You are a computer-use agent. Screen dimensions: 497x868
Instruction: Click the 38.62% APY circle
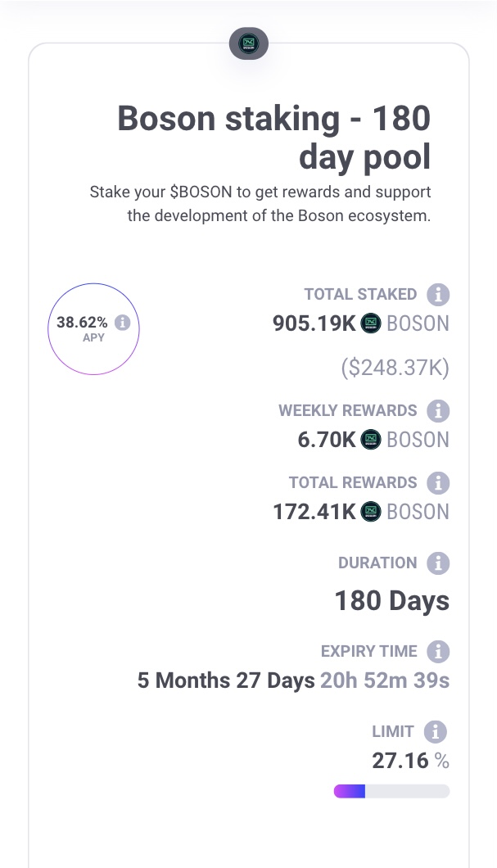point(93,329)
